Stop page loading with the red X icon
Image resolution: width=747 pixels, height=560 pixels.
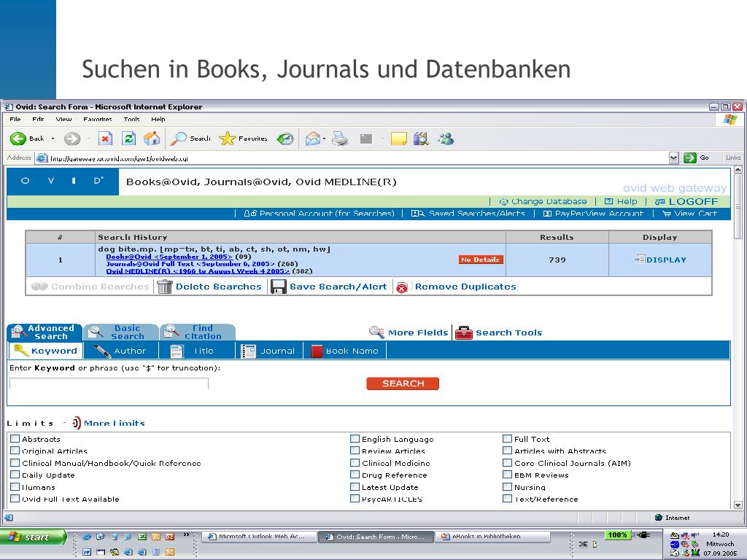click(x=105, y=139)
